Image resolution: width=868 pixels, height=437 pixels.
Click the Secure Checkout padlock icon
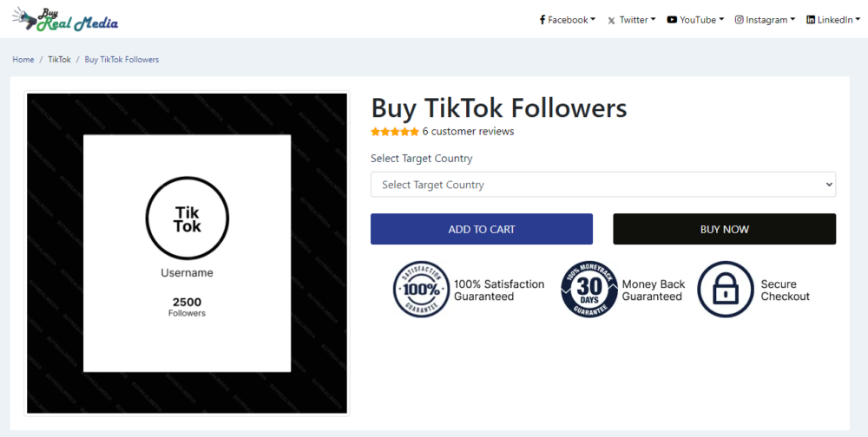coord(727,290)
